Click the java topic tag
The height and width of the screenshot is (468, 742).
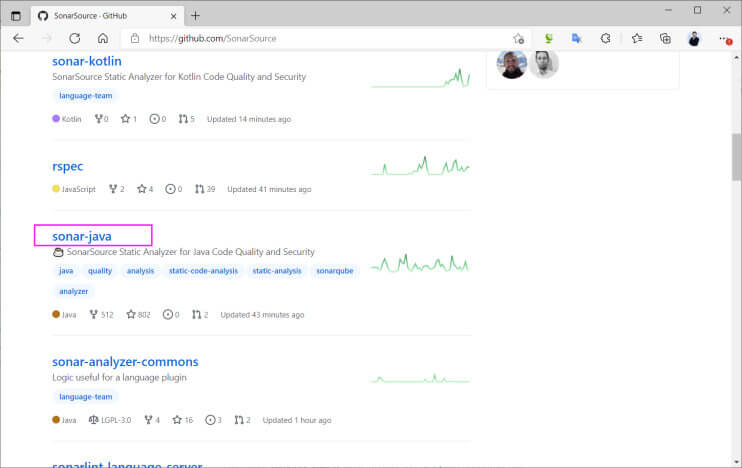tap(66, 271)
